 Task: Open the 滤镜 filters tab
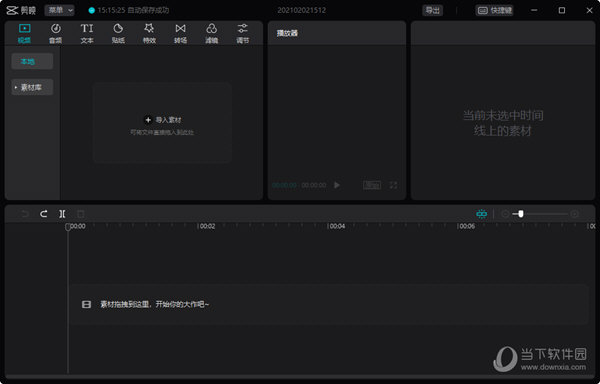tap(212, 33)
